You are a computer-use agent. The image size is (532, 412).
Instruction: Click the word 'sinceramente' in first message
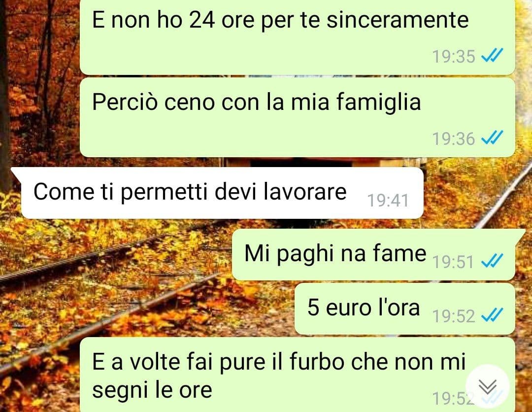[x=398, y=20]
